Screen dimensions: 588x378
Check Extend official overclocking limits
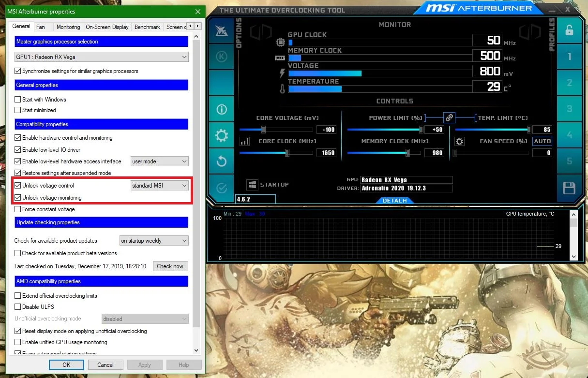tap(18, 296)
